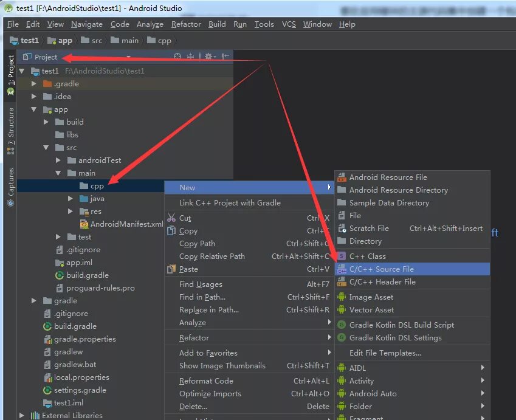Expand the .gradle folder
Viewport: 516px width, 420px height.
tap(34, 84)
